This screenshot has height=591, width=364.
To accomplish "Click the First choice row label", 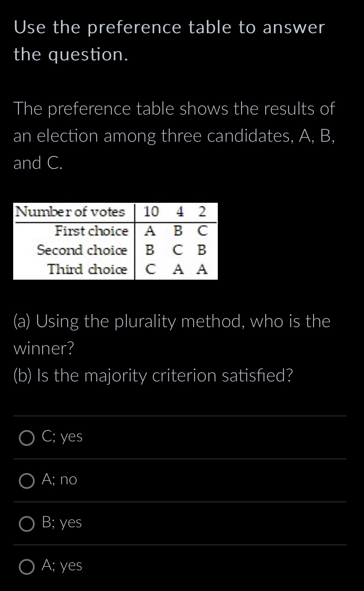I will pyautogui.click(x=92, y=231).
